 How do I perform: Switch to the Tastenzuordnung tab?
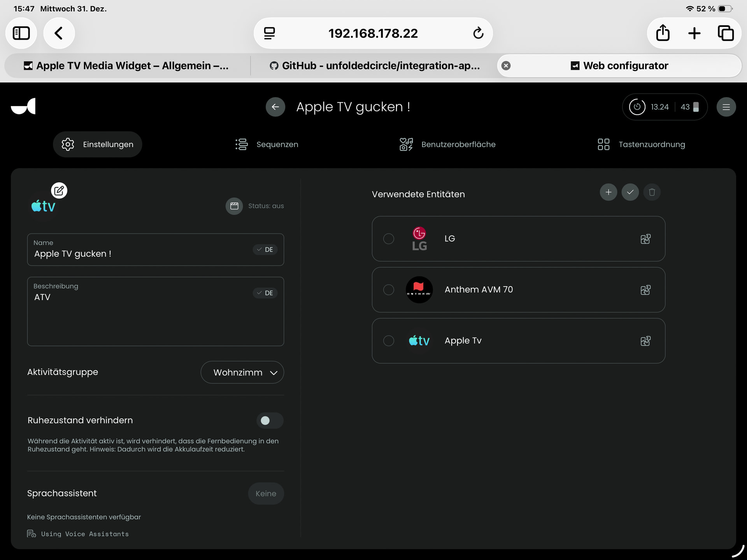641,144
